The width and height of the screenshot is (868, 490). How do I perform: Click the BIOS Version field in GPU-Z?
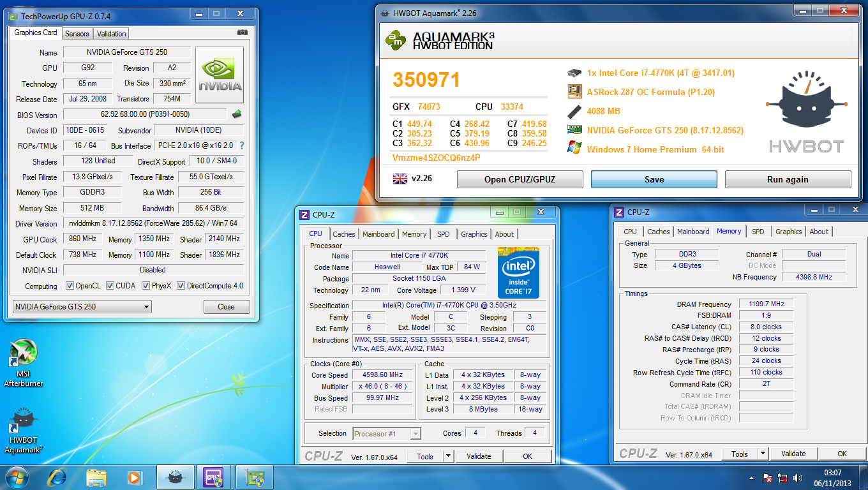(145, 115)
